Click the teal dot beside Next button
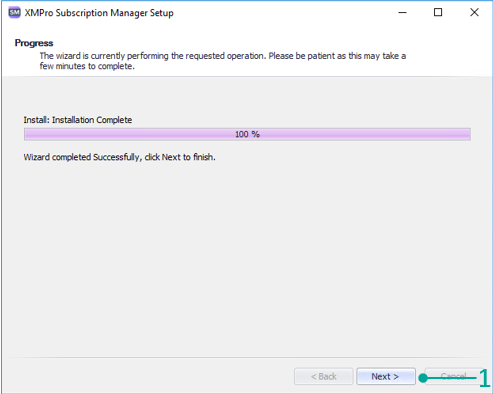The image size is (493, 394). point(423,378)
